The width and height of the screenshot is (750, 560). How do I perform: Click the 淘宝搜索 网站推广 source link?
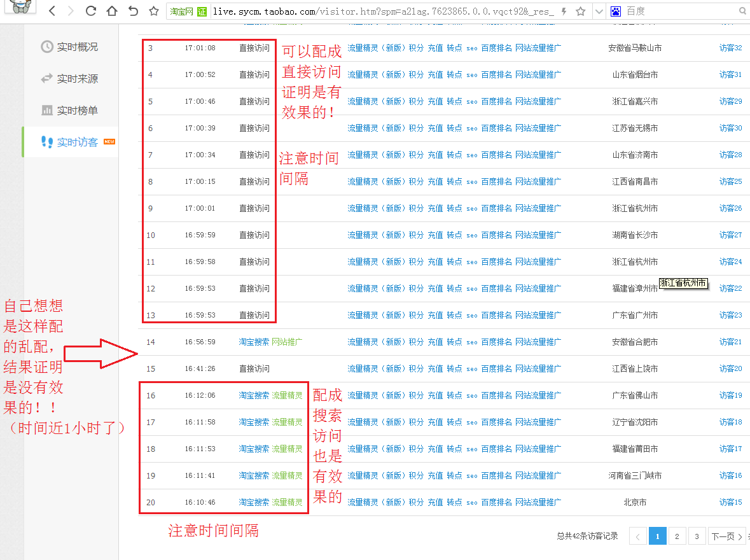pos(271,342)
